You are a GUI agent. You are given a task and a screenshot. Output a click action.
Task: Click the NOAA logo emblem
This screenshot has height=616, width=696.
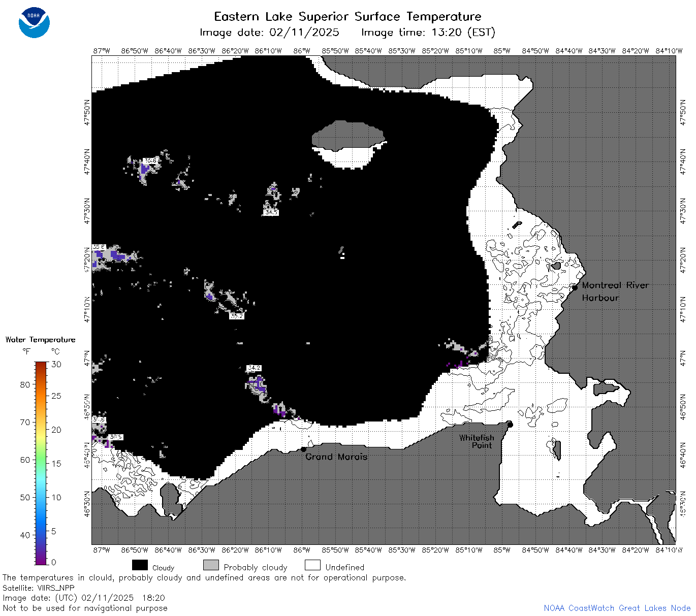(x=34, y=22)
